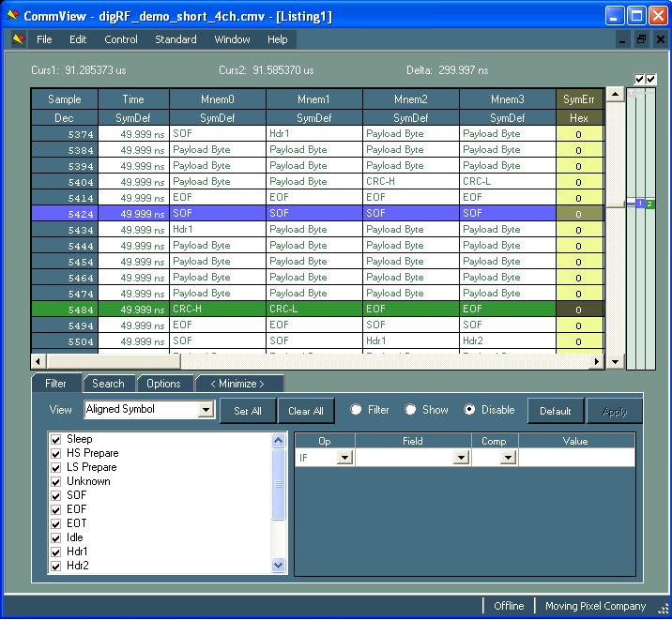
Task: Close the inner Listing1 document window
Action: (x=659, y=39)
